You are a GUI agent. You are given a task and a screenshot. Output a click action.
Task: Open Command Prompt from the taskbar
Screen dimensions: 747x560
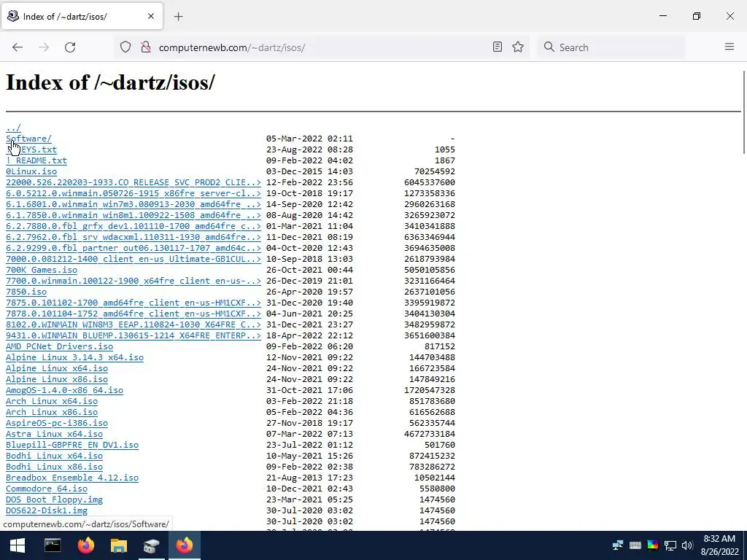coord(53,545)
